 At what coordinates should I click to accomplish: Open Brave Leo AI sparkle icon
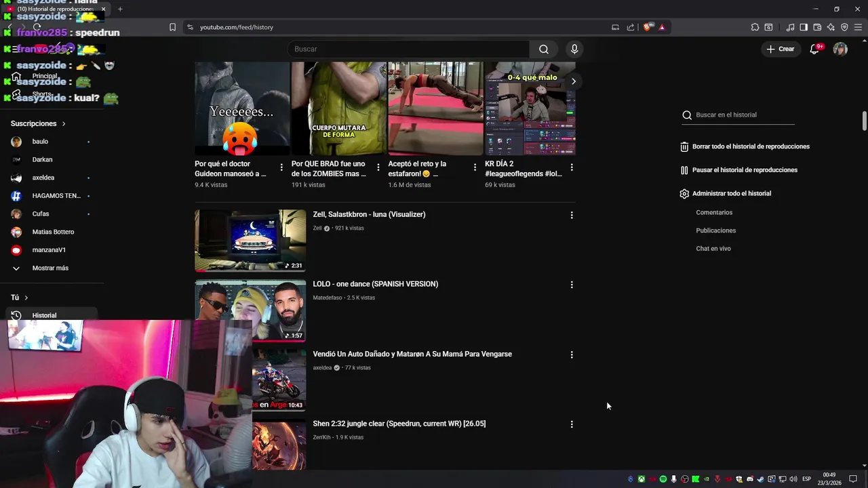[x=831, y=27]
